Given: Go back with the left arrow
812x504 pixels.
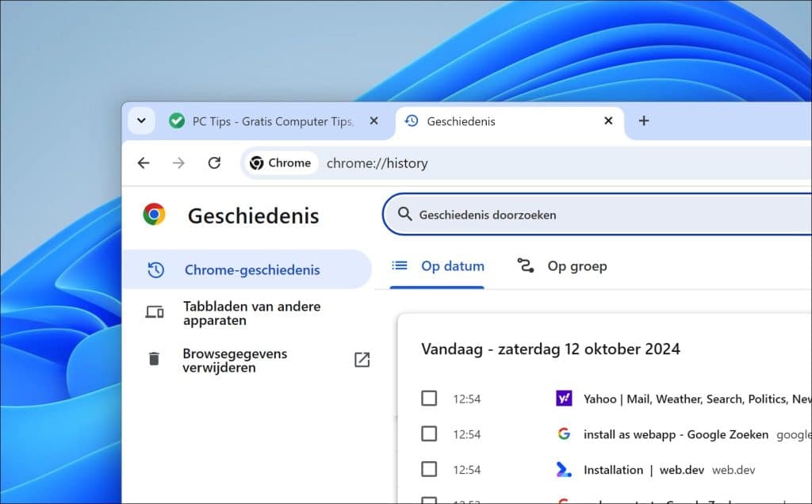Looking at the screenshot, I should [144, 163].
